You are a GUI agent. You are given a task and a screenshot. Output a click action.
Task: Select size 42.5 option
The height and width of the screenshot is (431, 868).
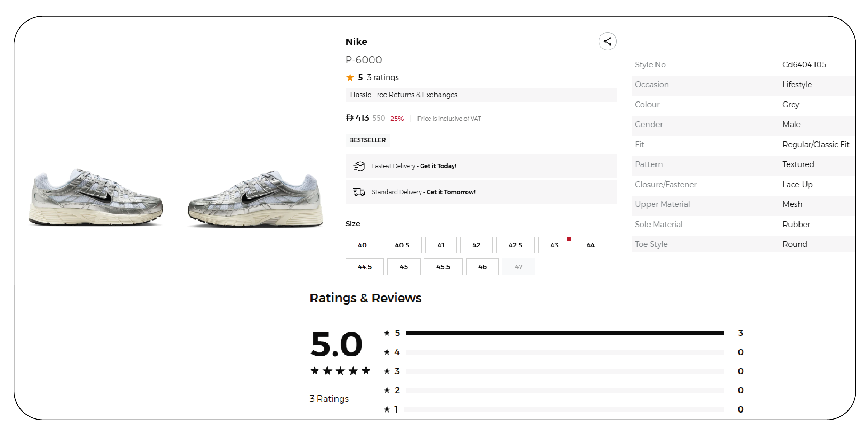(515, 245)
